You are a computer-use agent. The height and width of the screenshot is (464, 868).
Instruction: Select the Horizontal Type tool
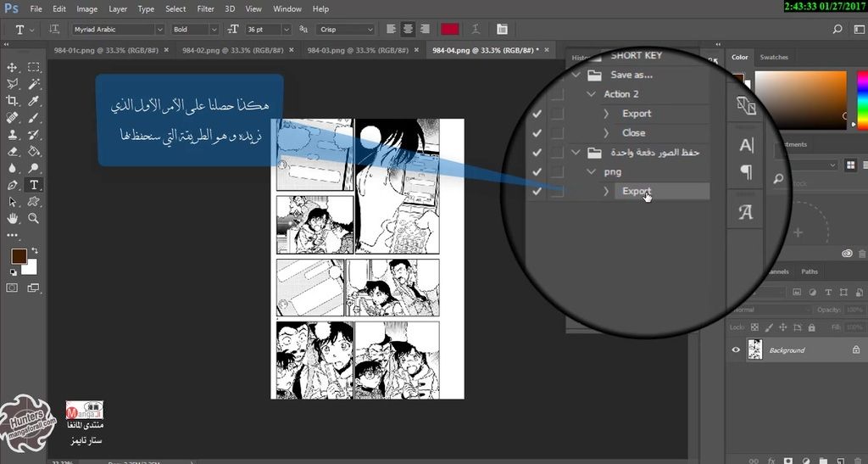[x=34, y=185]
